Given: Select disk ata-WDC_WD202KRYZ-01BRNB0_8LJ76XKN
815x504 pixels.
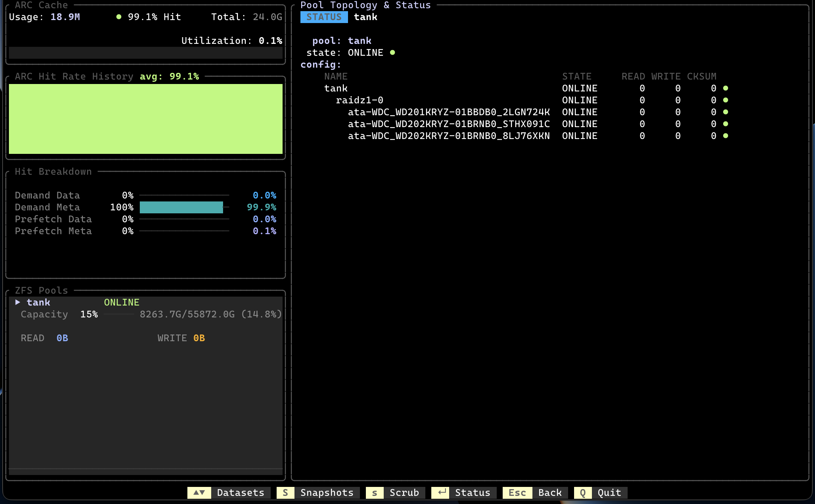Looking at the screenshot, I should 449,136.
